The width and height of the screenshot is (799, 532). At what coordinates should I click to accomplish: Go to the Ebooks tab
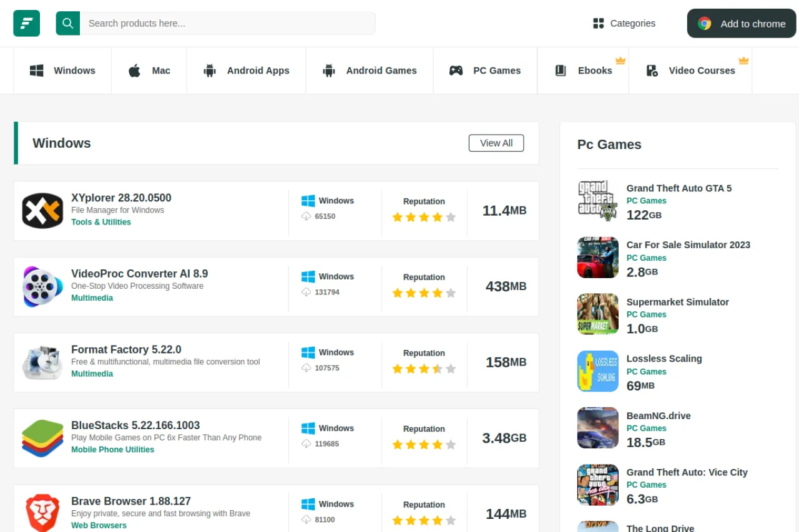point(583,70)
